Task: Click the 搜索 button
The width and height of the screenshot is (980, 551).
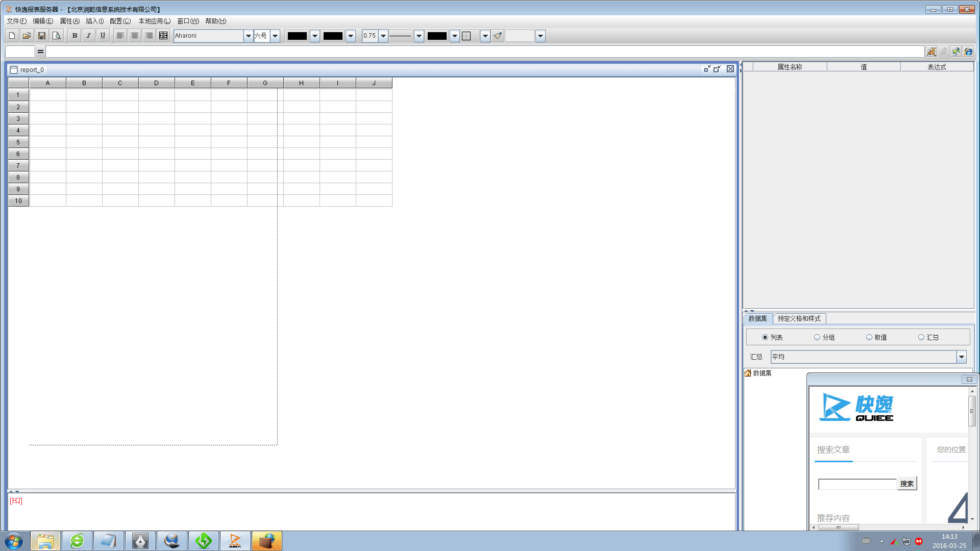Action: point(906,484)
